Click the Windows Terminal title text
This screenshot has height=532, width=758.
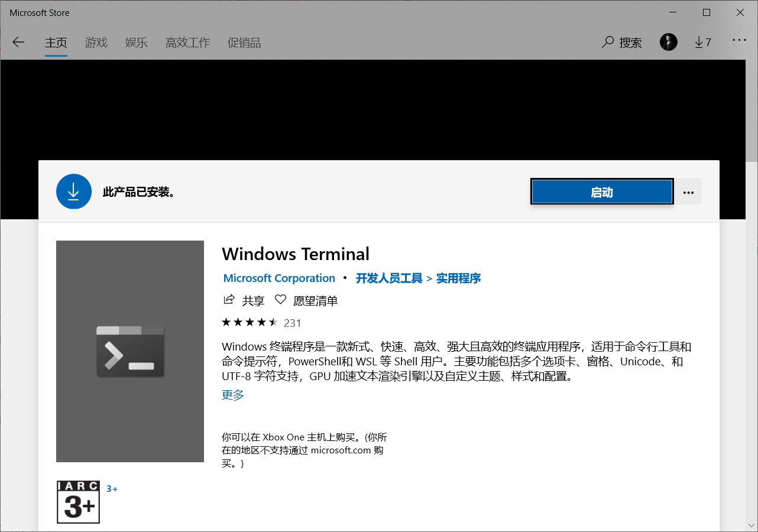[296, 254]
